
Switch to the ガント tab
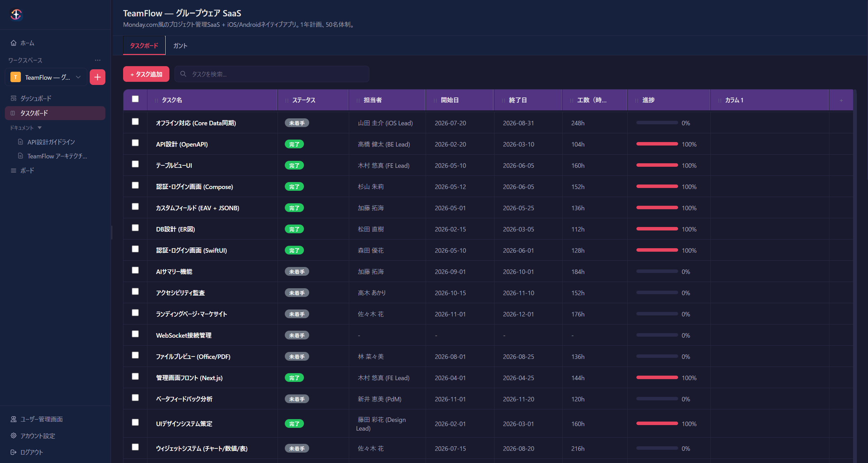pos(180,46)
